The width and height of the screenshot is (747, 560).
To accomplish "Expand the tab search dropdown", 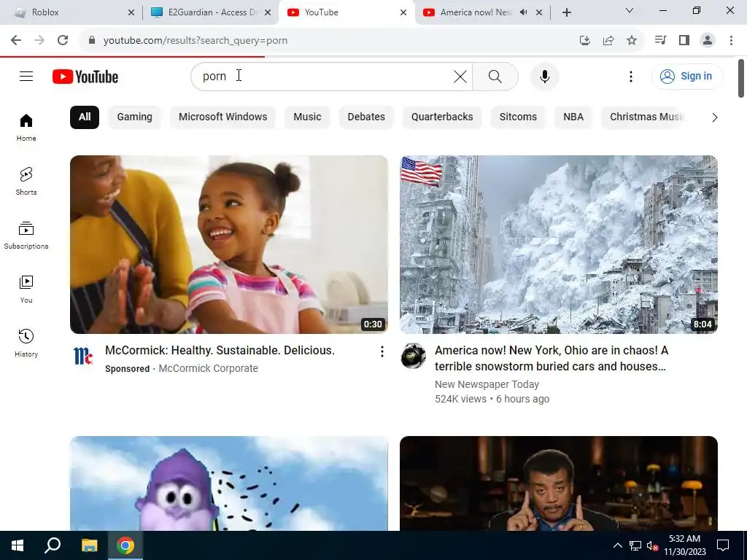I will (x=630, y=10).
